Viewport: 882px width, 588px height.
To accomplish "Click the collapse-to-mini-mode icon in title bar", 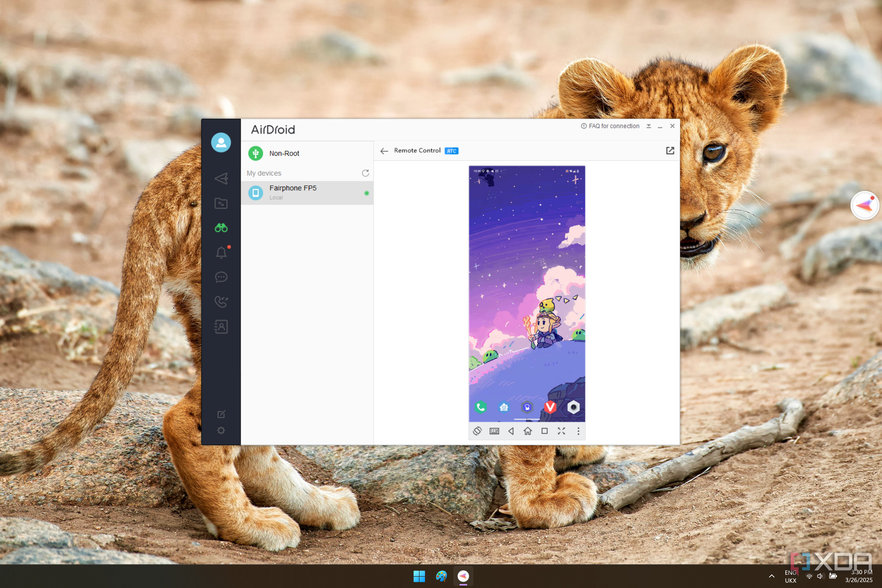I will click(648, 126).
